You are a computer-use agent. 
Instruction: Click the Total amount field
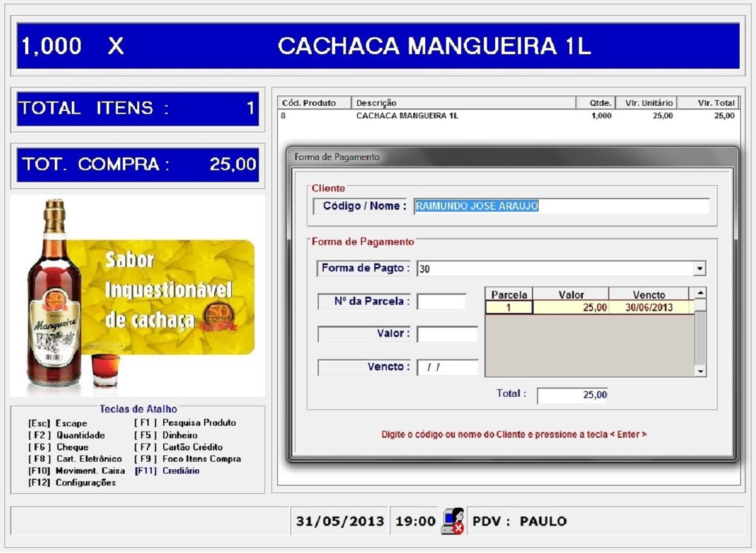click(x=571, y=395)
